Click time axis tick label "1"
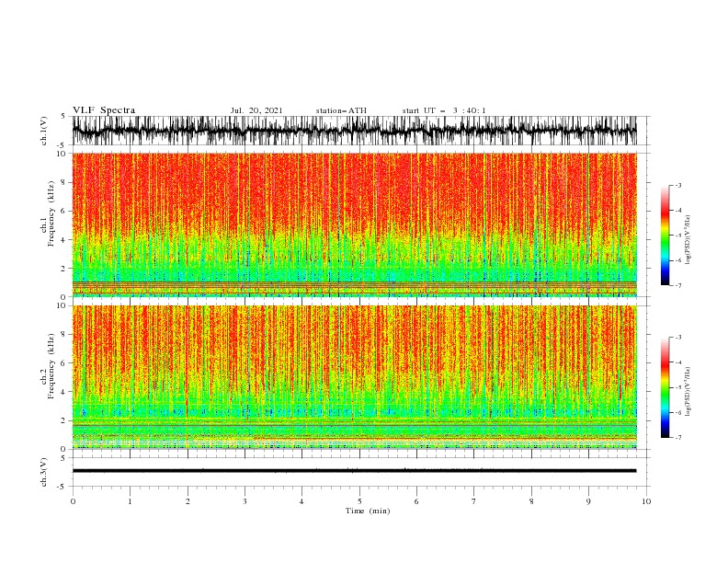This screenshot has width=728, height=563. click(x=130, y=501)
